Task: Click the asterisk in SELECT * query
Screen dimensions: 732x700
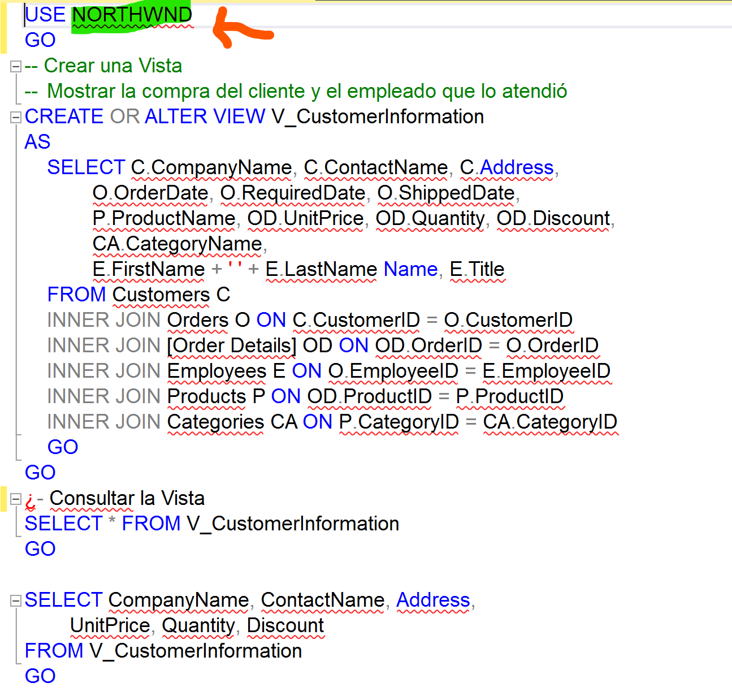Action: coord(112,525)
